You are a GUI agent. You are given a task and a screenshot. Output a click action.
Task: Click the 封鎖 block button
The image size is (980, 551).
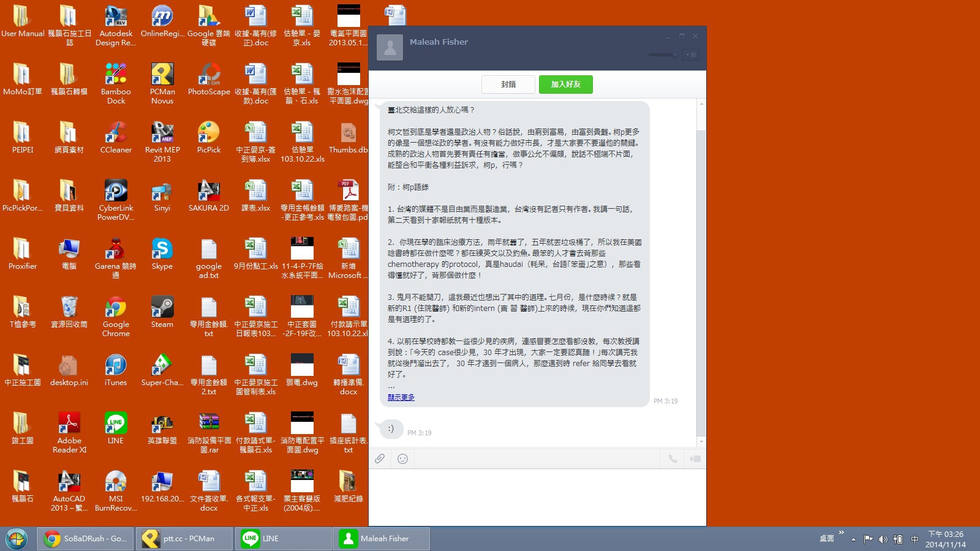click(508, 84)
